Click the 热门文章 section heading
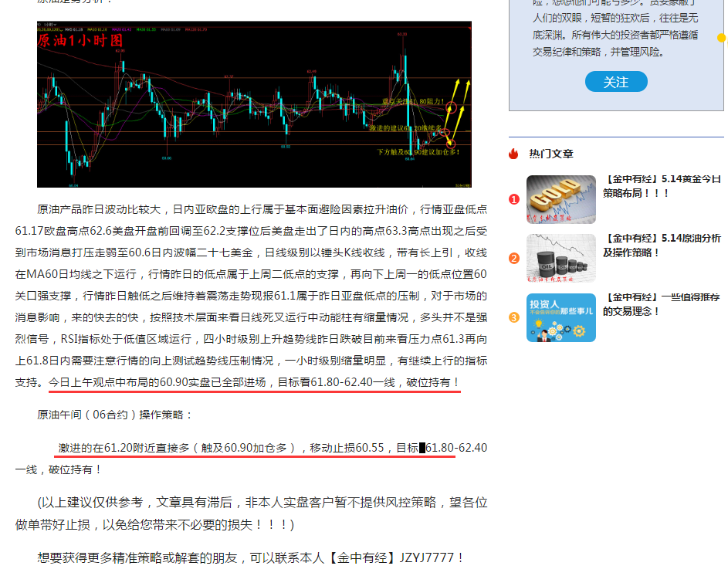Screen dimensions: 728x576 551,154
